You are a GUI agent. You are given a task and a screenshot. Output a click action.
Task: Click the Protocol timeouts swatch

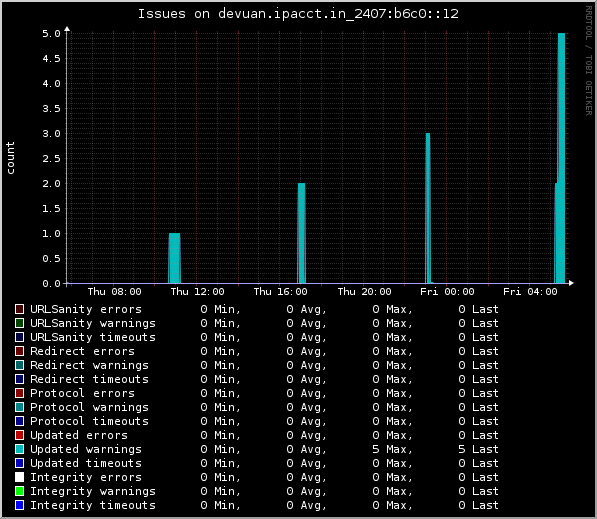(19, 421)
